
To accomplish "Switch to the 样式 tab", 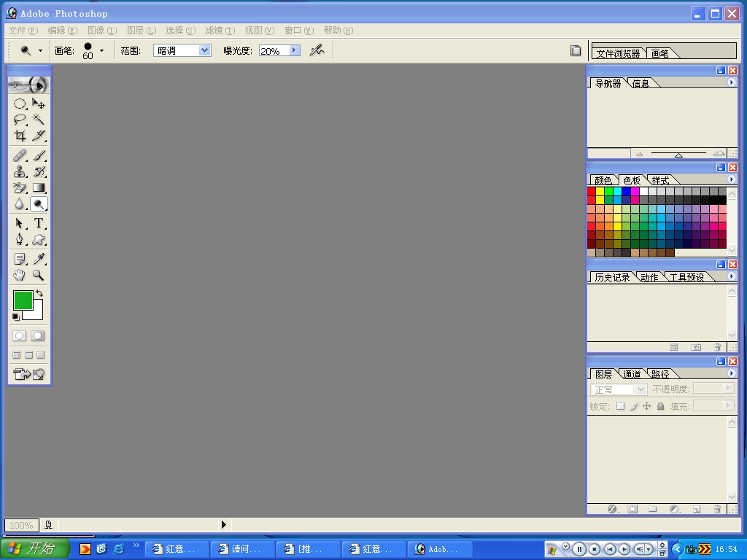I will point(660,181).
